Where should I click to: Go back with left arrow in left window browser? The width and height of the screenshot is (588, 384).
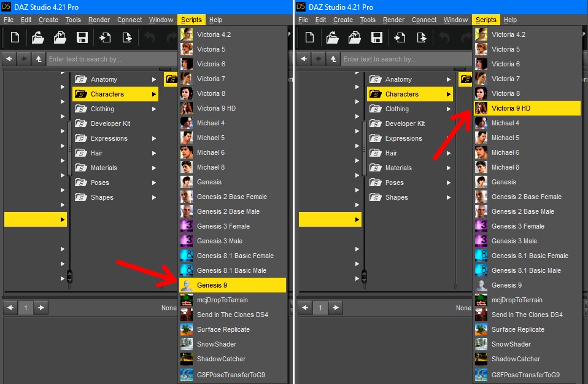9,59
